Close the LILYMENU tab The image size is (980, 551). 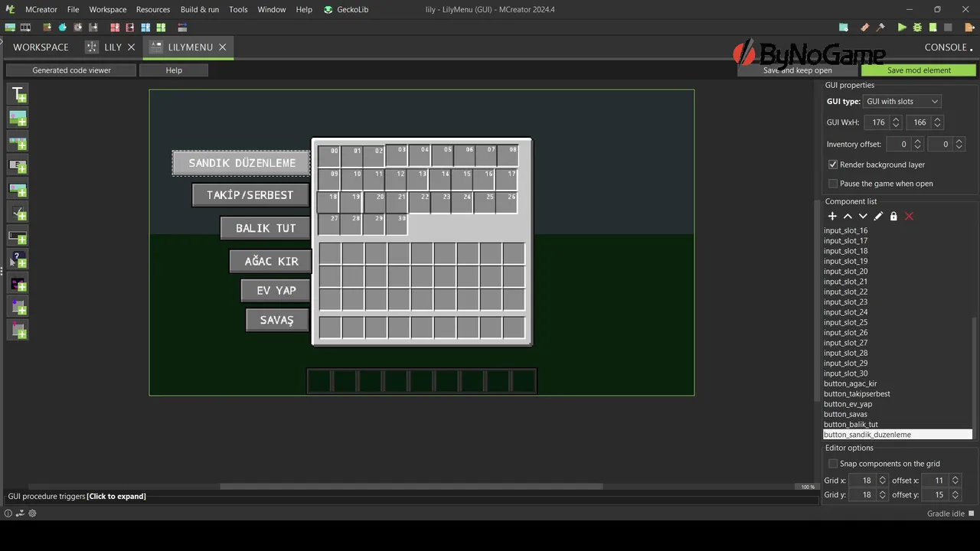tap(223, 47)
